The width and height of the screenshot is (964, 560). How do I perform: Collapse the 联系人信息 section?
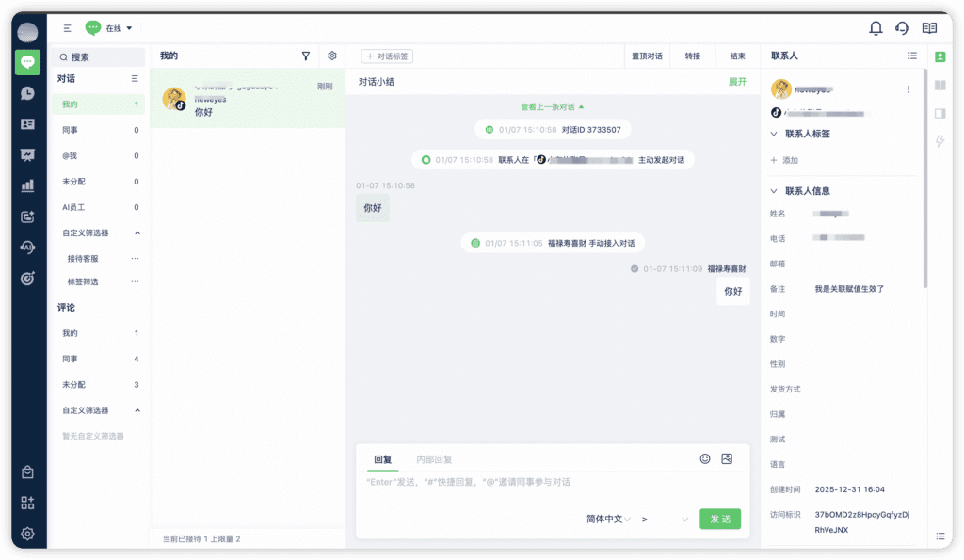[774, 191]
